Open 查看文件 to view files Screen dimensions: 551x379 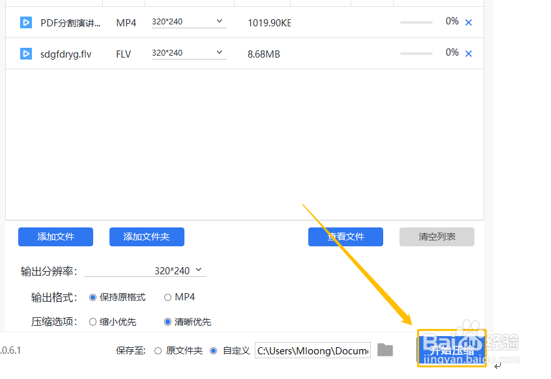345,237
